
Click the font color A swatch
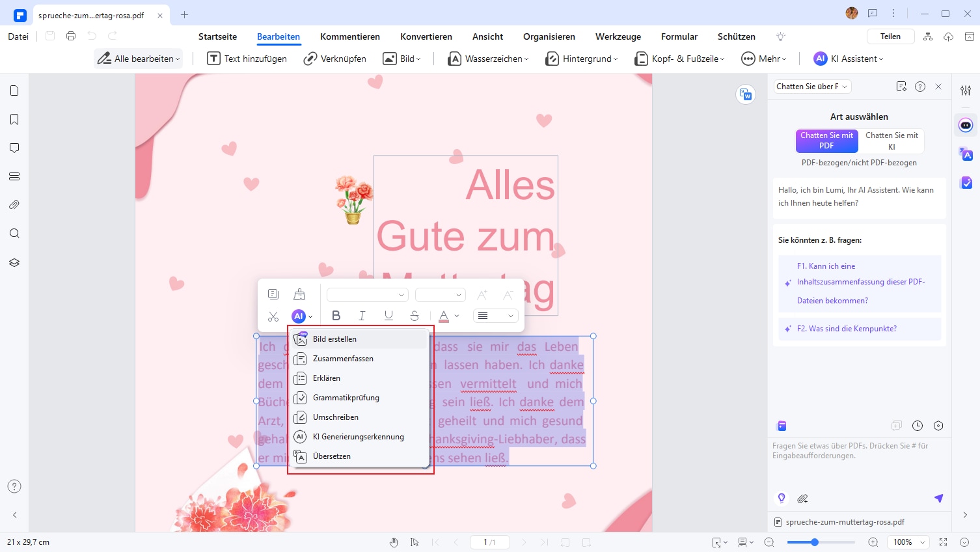point(444,316)
